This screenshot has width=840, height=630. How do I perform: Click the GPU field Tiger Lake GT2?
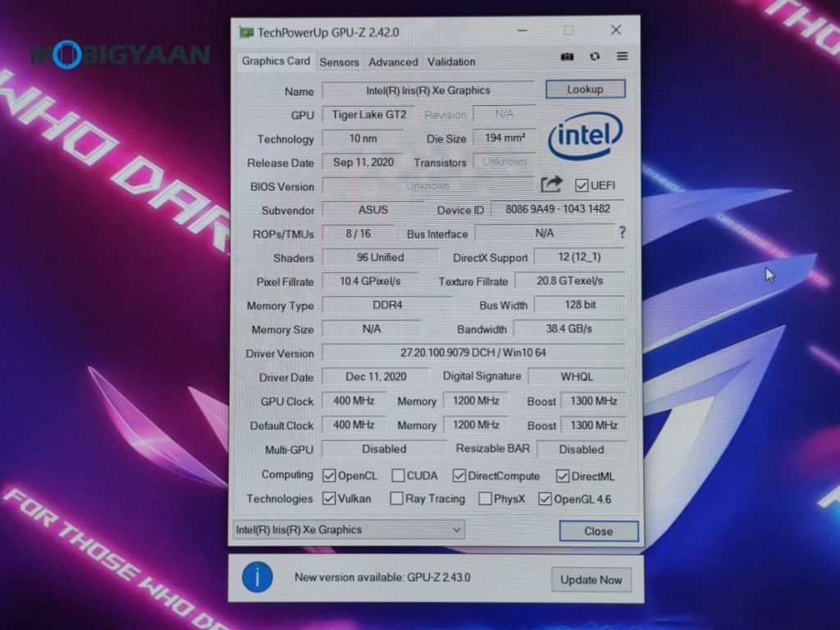[368, 115]
